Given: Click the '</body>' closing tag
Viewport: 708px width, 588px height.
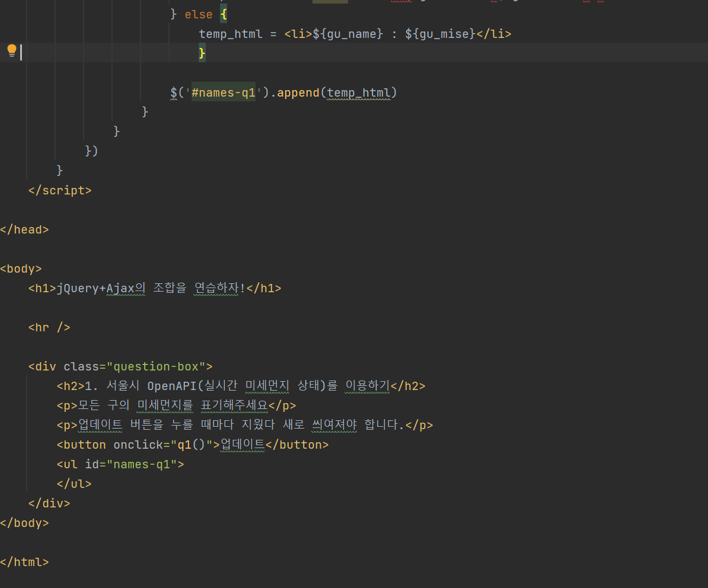Looking at the screenshot, I should tap(24, 523).
